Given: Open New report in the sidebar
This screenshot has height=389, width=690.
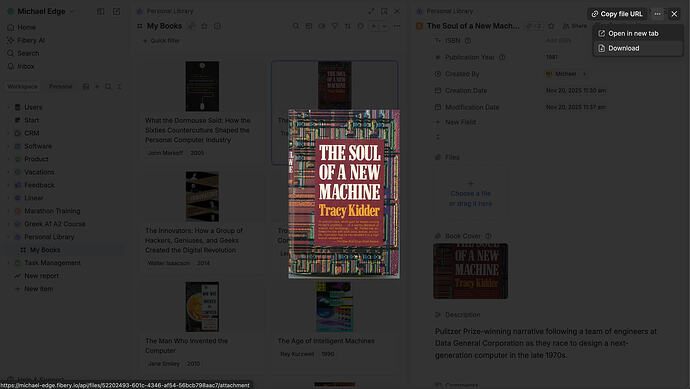Looking at the screenshot, I should pyautogui.click(x=41, y=276).
